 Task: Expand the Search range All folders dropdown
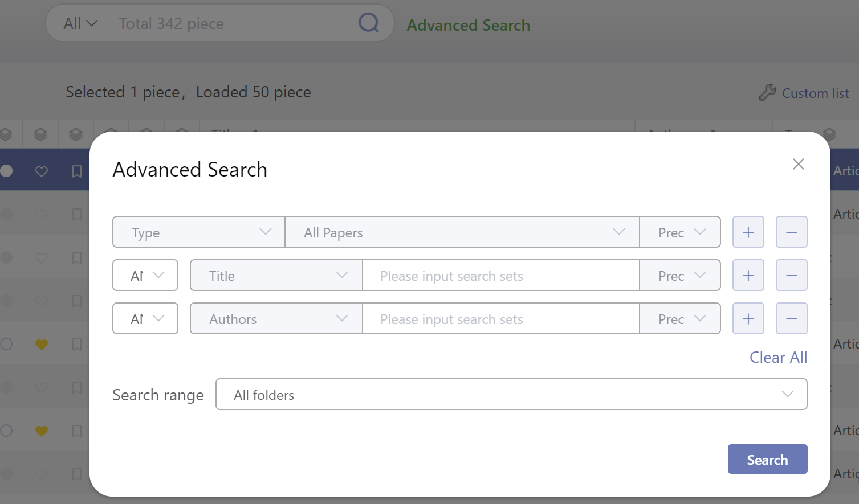pos(511,394)
